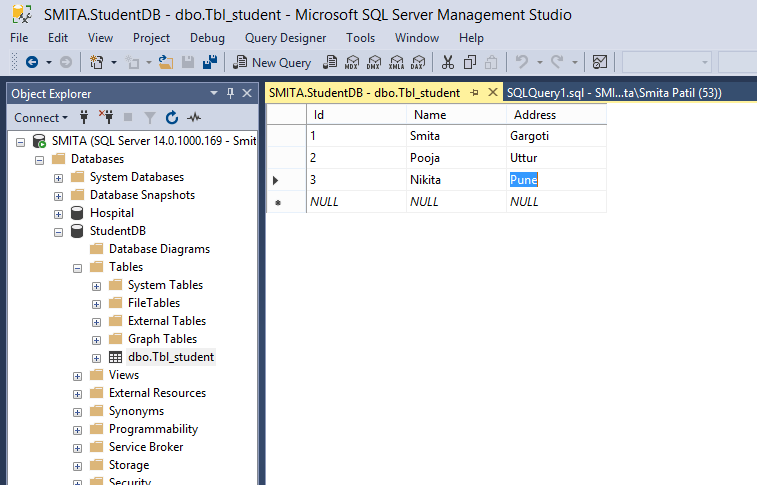
Task: Click the Undo arrow icon
Action: click(x=521, y=62)
